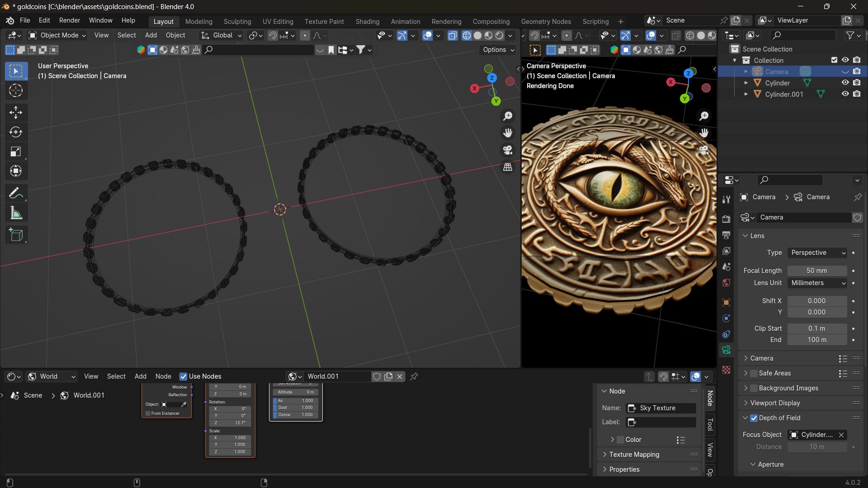
Task: Open the Render properties tab
Action: pos(726,219)
